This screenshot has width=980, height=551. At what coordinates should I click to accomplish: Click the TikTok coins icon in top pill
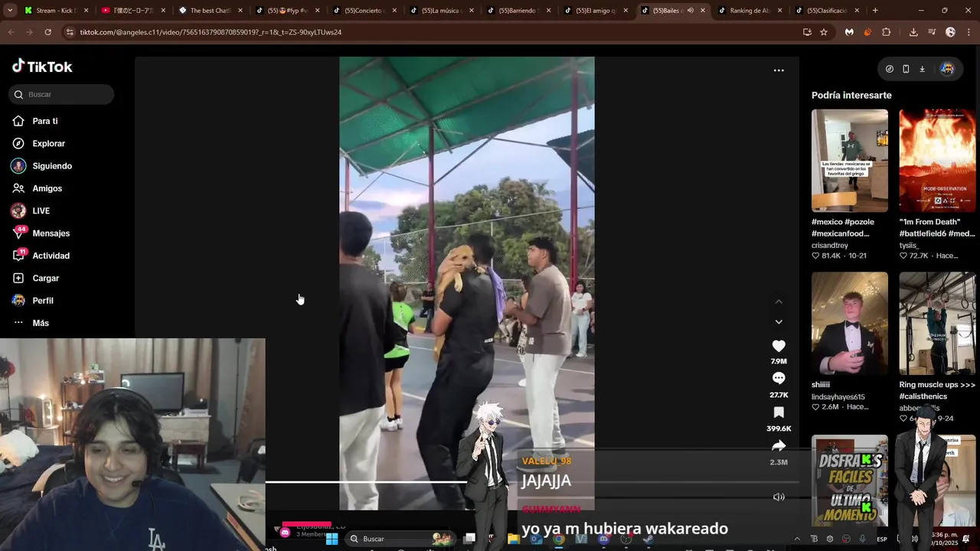tap(890, 69)
